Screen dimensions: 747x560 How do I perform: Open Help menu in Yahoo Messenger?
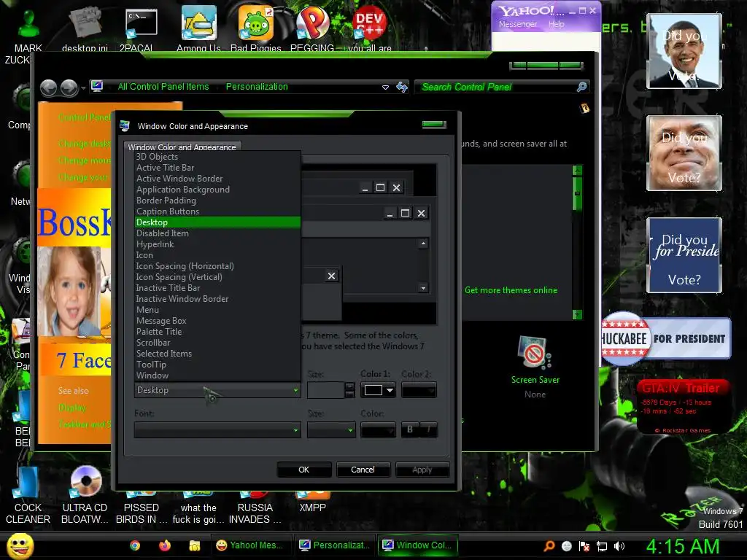(556, 24)
